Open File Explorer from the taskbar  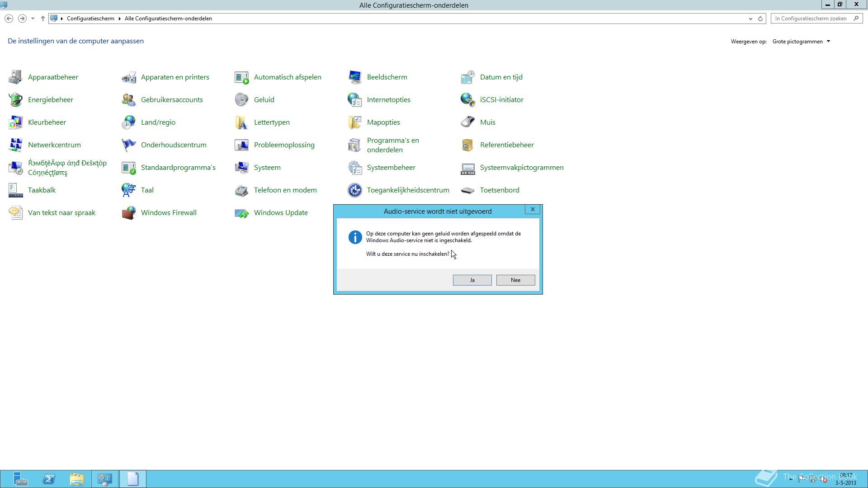click(x=77, y=479)
